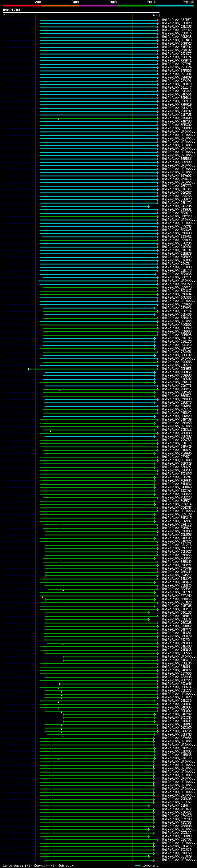Select label UniRef100_O81147
This screenshot has height=868, width=197.
pos(177,88)
